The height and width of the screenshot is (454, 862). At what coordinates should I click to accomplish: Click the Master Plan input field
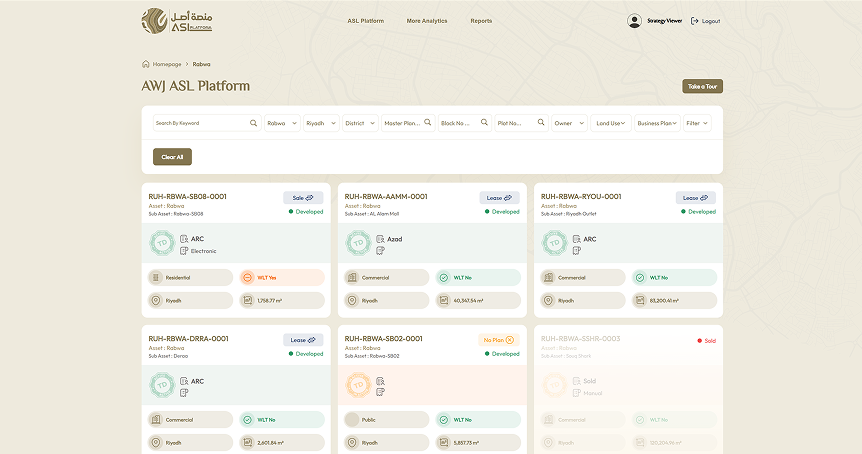click(408, 123)
